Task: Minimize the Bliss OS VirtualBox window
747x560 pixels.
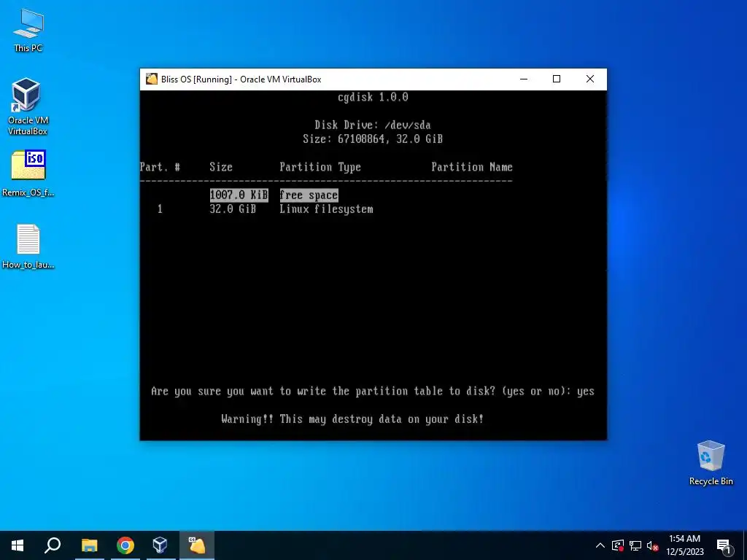Action: coord(524,79)
